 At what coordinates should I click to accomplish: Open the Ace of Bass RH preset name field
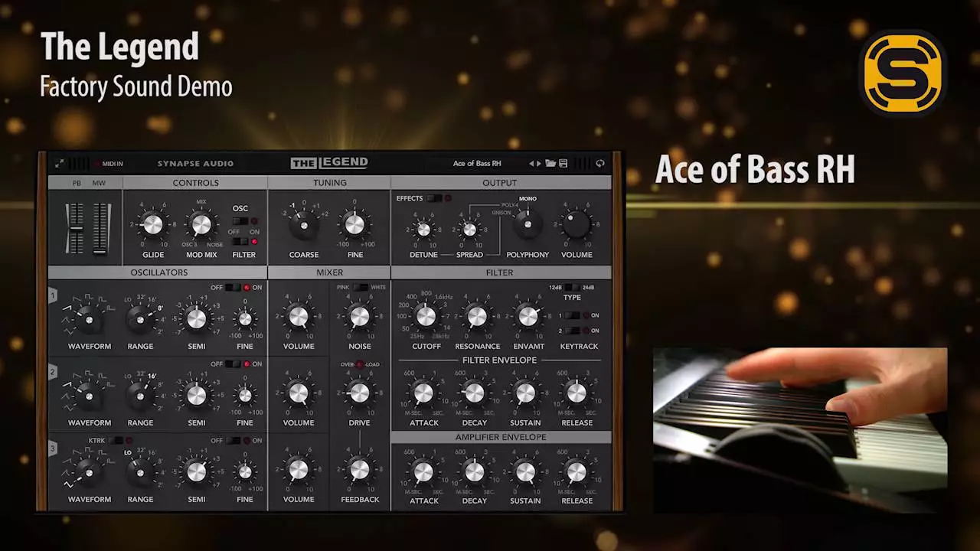pos(477,164)
